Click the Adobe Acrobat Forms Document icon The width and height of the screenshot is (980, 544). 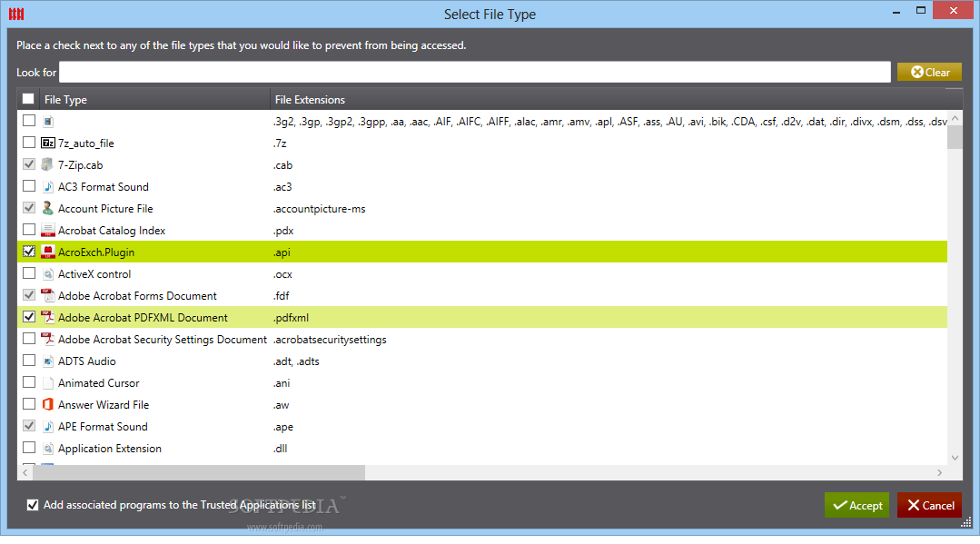48,296
